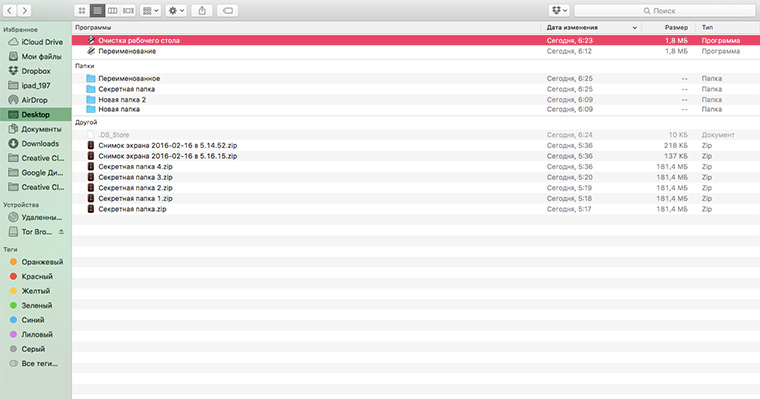Click the Share toolbar button
This screenshot has height=399, width=760.
202,10
